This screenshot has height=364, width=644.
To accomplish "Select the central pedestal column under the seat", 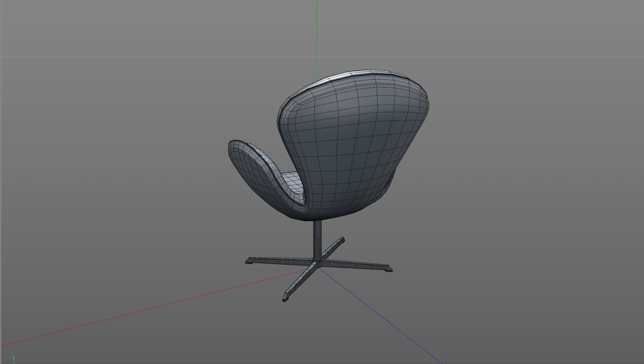I will (x=317, y=240).
